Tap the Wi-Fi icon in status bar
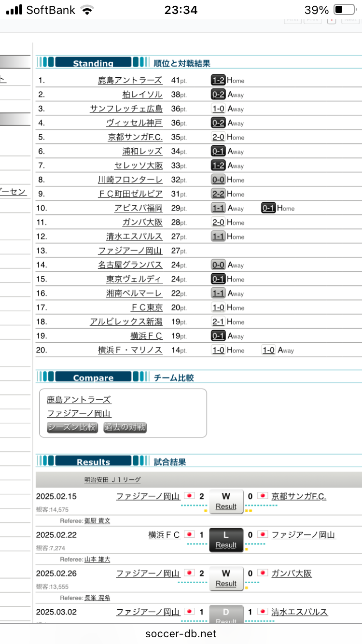The height and width of the screenshot is (644, 362). coord(87,10)
